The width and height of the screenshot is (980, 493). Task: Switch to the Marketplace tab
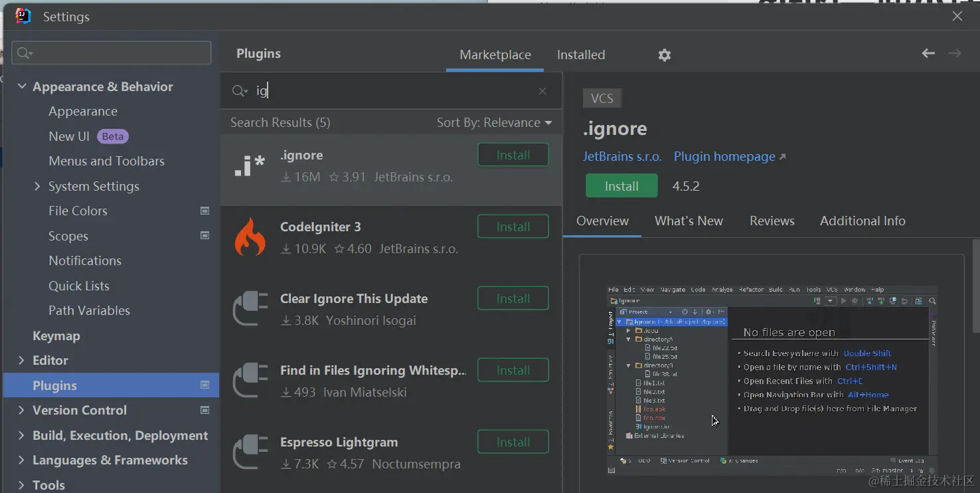[x=495, y=54]
